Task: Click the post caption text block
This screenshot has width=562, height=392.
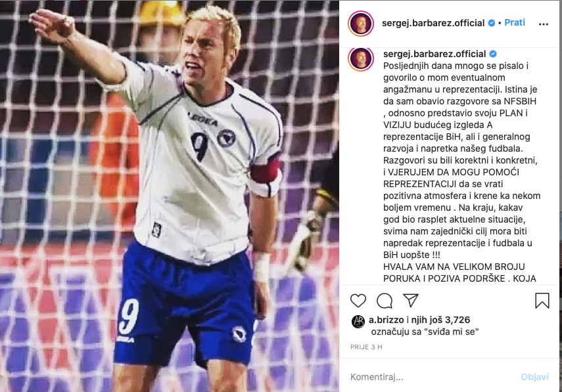Action: (461, 172)
